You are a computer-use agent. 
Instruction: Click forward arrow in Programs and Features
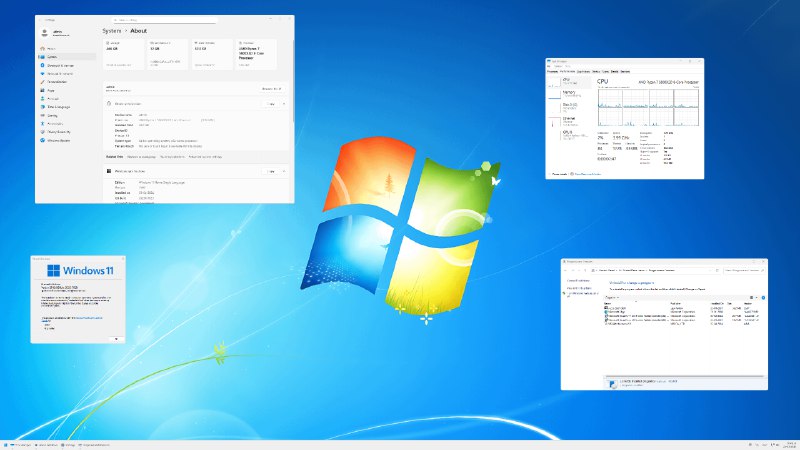(573, 270)
